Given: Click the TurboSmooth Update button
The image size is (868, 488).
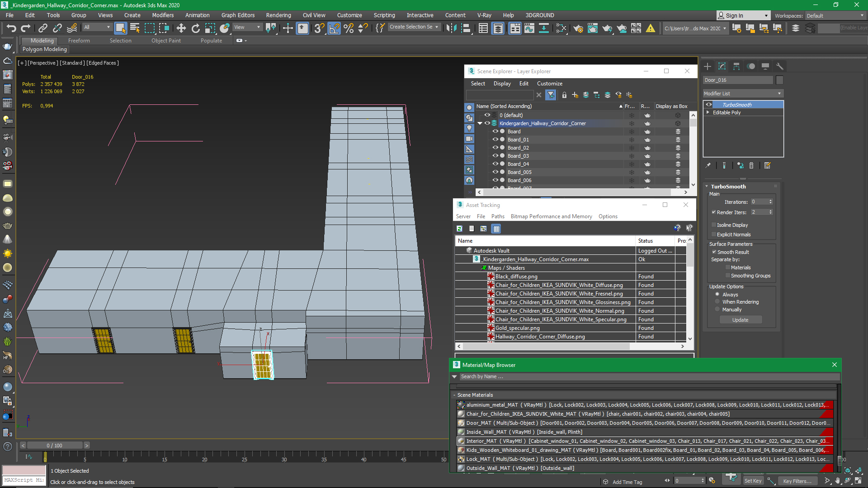Looking at the screenshot, I should tap(741, 320).
